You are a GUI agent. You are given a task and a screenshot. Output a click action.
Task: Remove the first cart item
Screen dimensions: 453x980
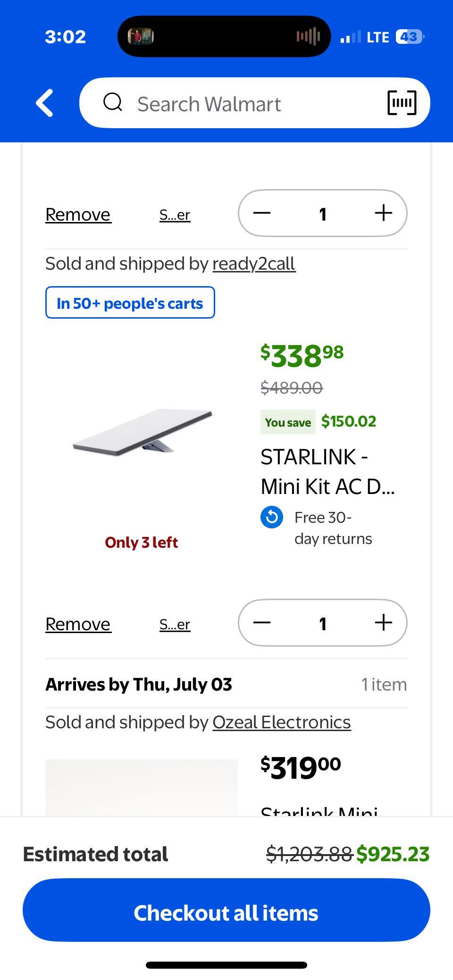[x=78, y=214]
